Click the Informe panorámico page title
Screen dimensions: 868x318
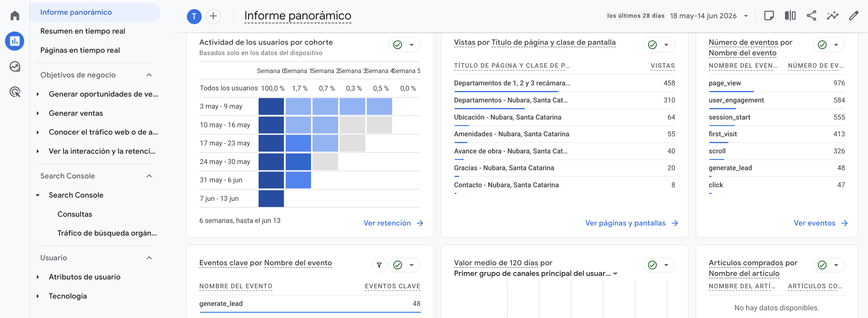297,16
